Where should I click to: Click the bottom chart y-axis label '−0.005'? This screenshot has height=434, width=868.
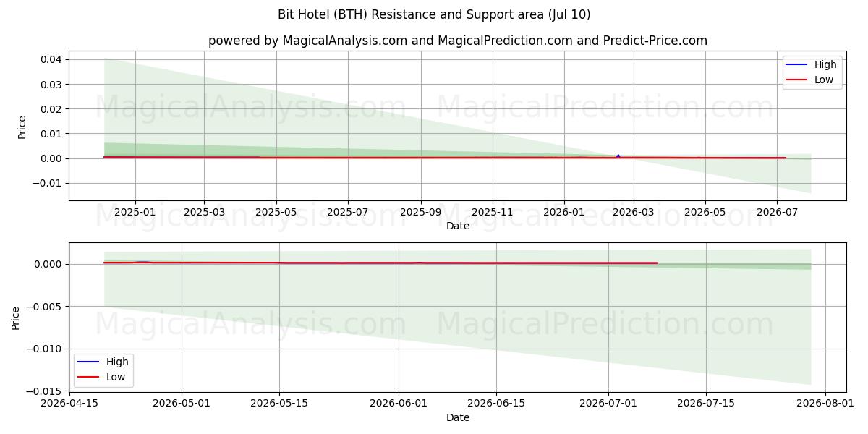click(45, 307)
